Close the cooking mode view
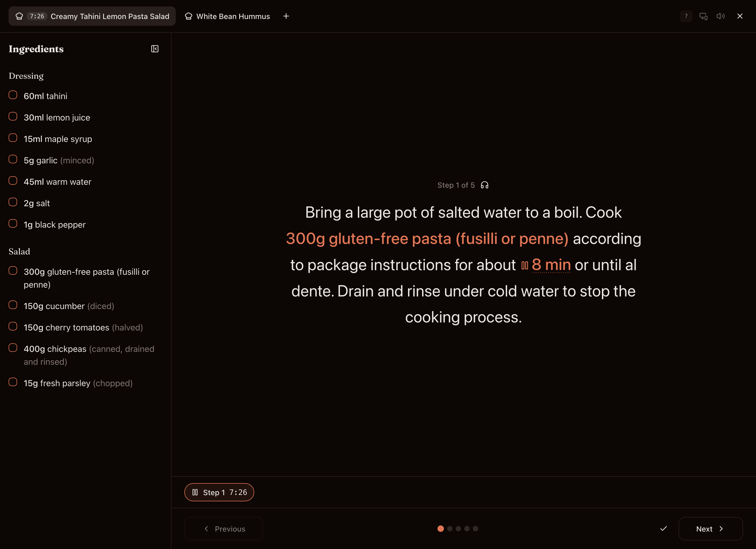This screenshot has height=549, width=756. pyautogui.click(x=740, y=16)
